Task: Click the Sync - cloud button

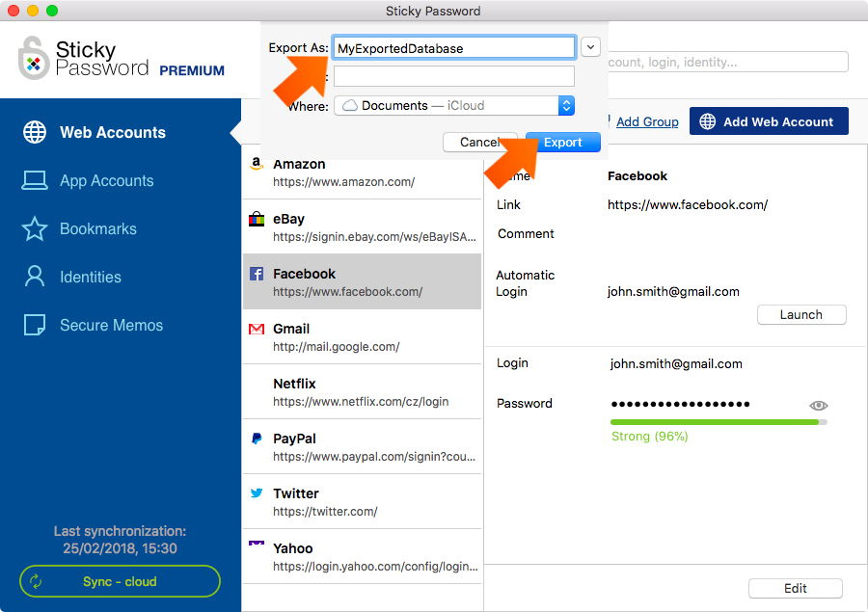Action: (120, 581)
